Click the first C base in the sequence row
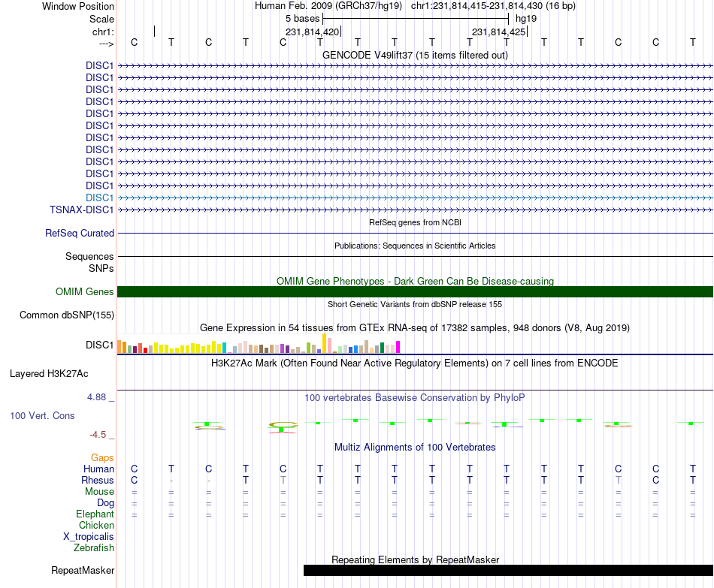Image resolution: width=714 pixels, height=588 pixels. (x=134, y=42)
